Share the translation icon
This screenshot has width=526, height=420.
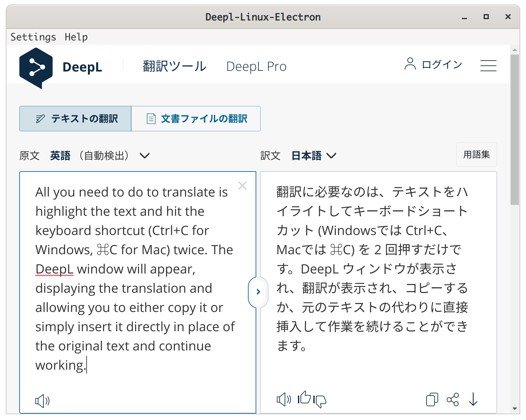pyautogui.click(x=453, y=399)
